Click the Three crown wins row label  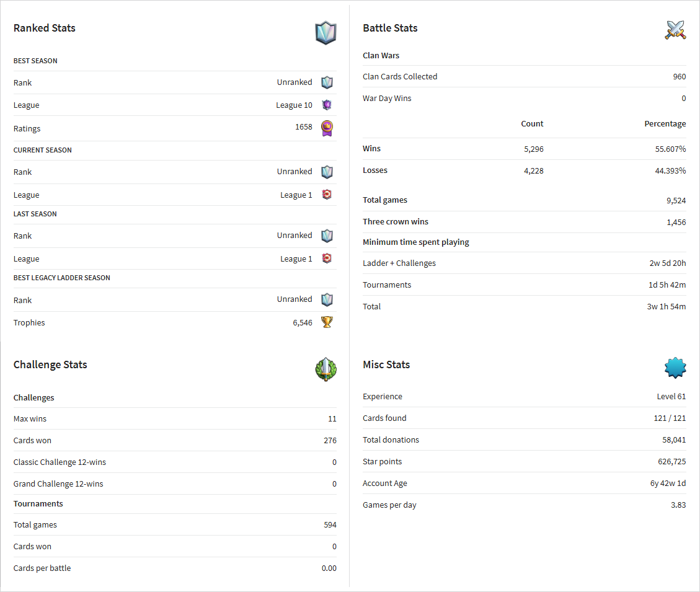(395, 221)
